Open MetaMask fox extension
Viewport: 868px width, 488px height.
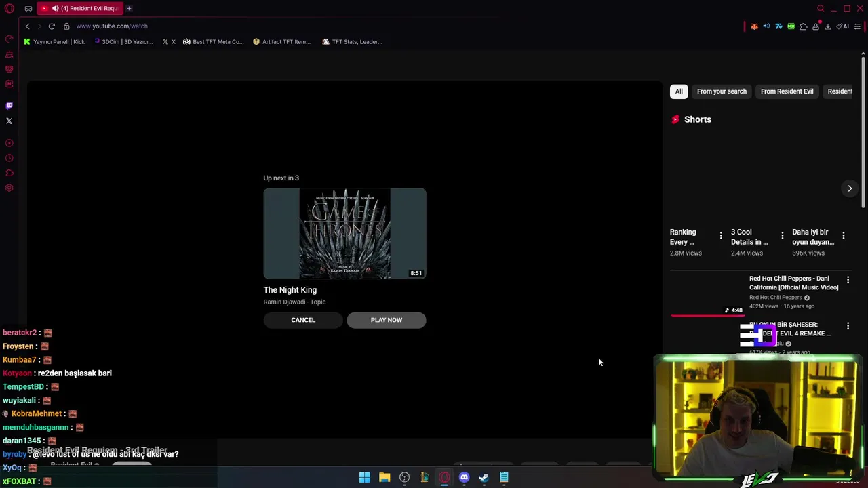pyautogui.click(x=754, y=26)
